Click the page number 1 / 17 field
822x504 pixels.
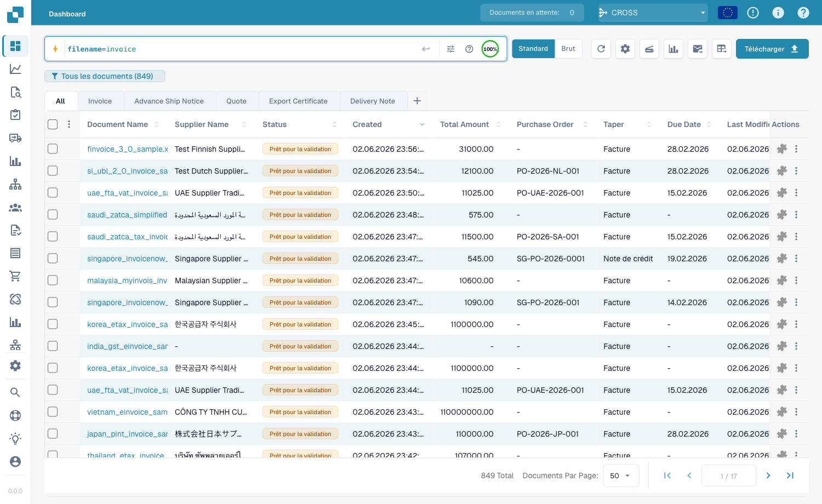[x=729, y=476]
